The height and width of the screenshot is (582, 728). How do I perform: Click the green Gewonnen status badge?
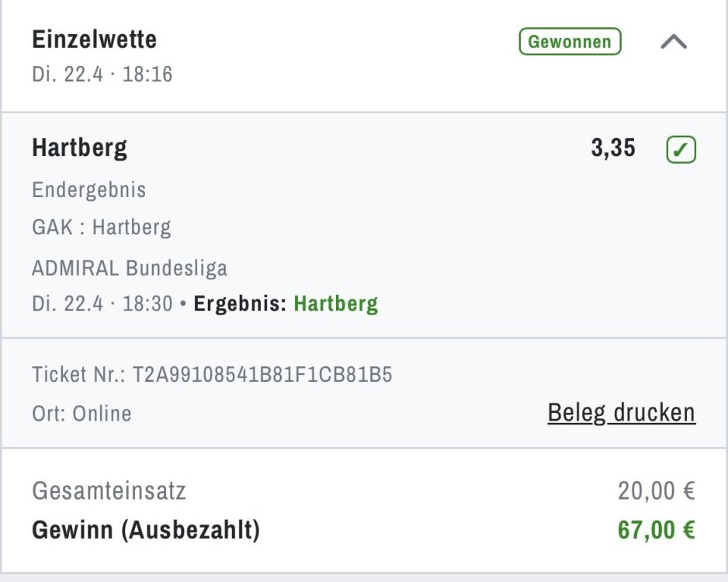click(570, 42)
